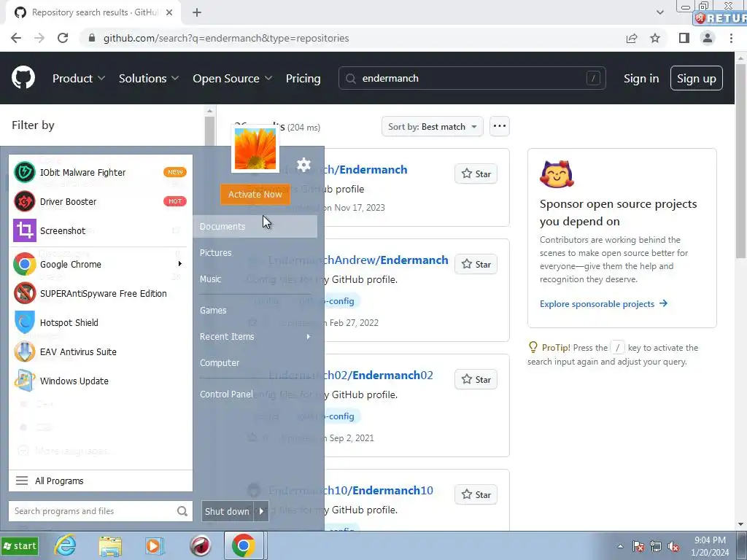
Task: Expand the Open Source menu
Action: 233,79
